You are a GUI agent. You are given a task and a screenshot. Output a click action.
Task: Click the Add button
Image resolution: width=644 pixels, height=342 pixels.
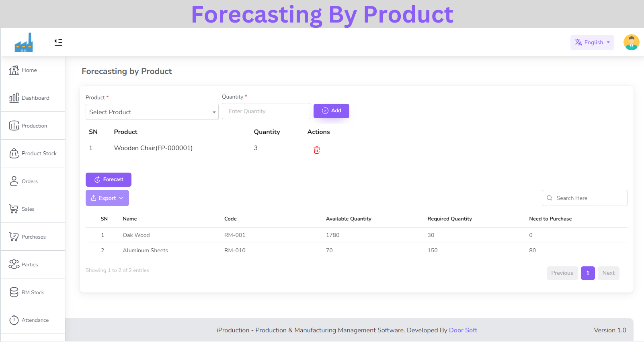tap(331, 111)
